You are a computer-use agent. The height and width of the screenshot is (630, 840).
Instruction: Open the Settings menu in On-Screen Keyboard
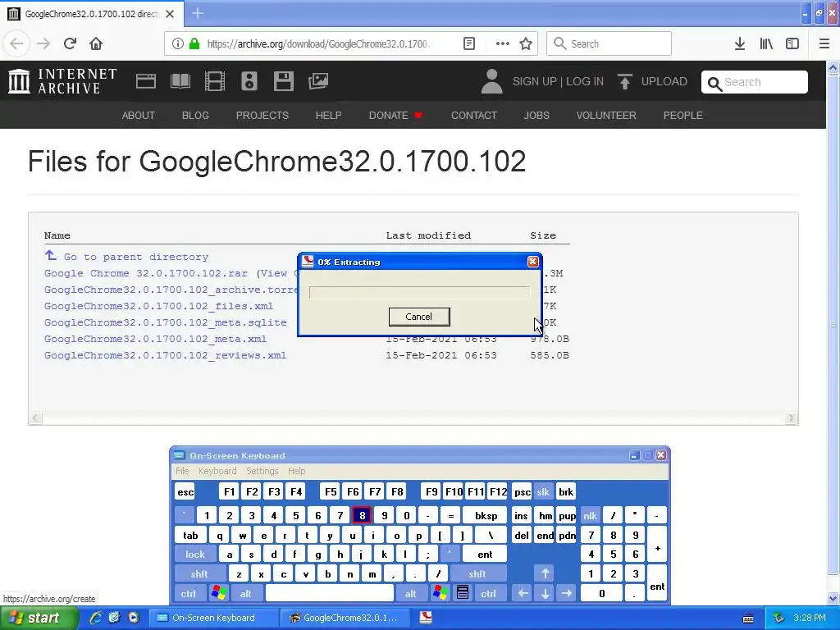pyautogui.click(x=262, y=471)
